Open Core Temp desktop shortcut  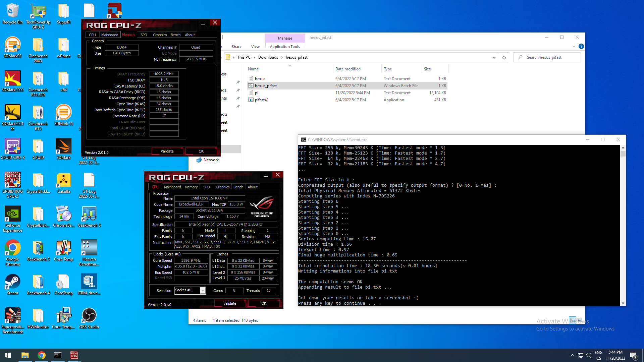[x=63, y=251]
